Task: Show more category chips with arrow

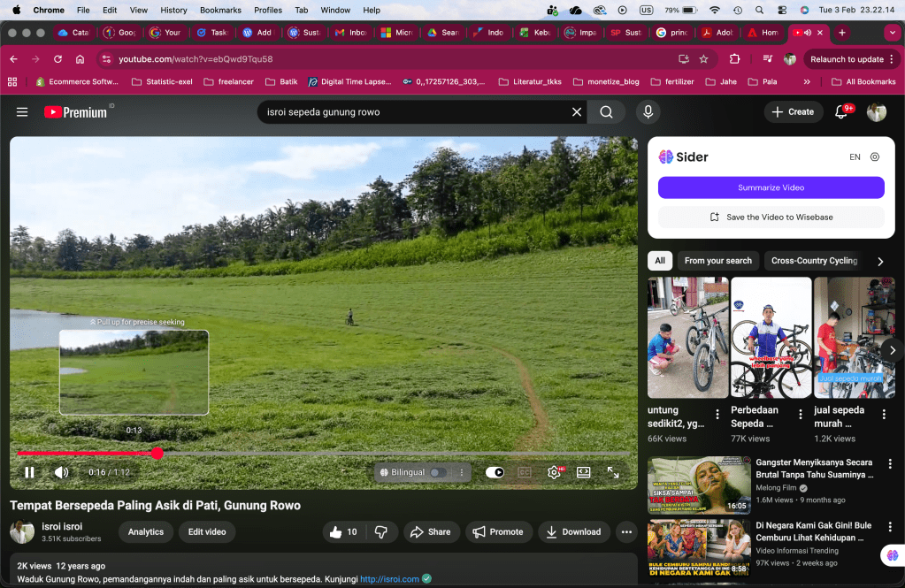Action: click(879, 261)
